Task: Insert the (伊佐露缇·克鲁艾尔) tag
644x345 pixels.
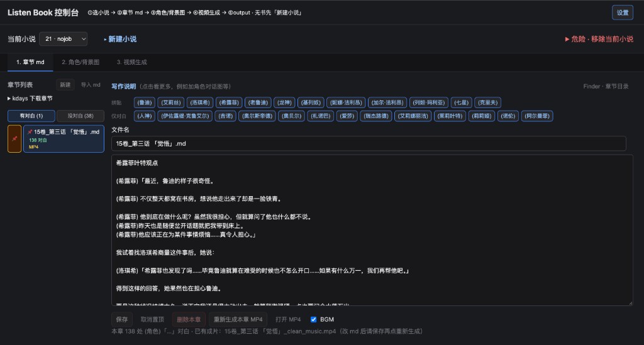Action: click(x=185, y=116)
